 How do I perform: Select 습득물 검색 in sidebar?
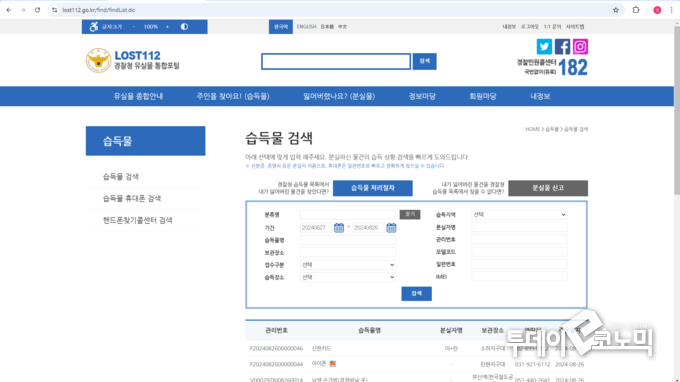click(121, 176)
